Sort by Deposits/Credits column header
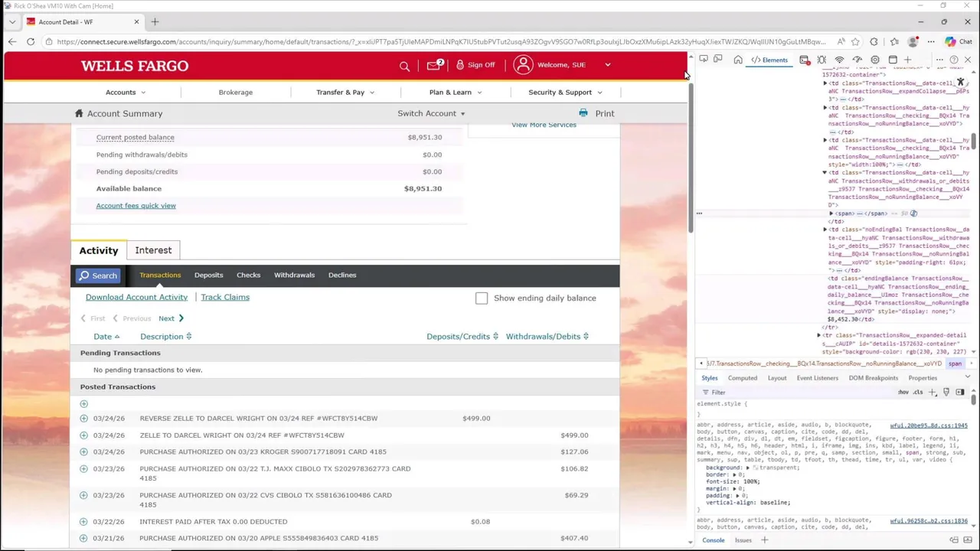This screenshot has width=980, height=551. (462, 337)
